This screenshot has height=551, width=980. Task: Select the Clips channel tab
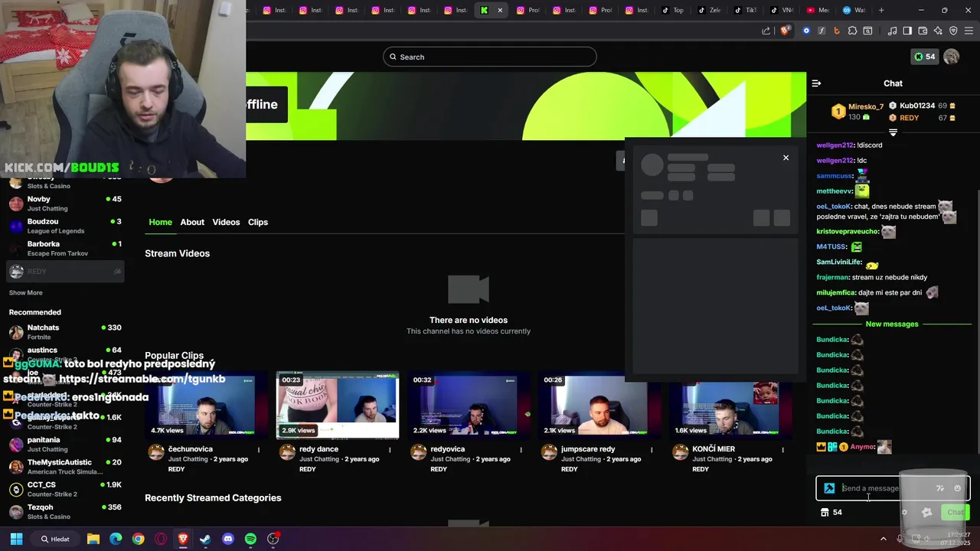tap(258, 222)
